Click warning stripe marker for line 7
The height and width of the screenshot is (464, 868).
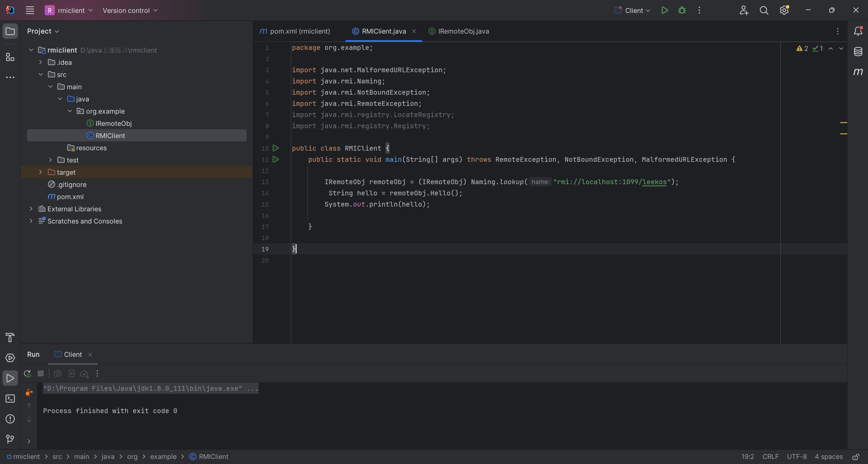tap(844, 122)
